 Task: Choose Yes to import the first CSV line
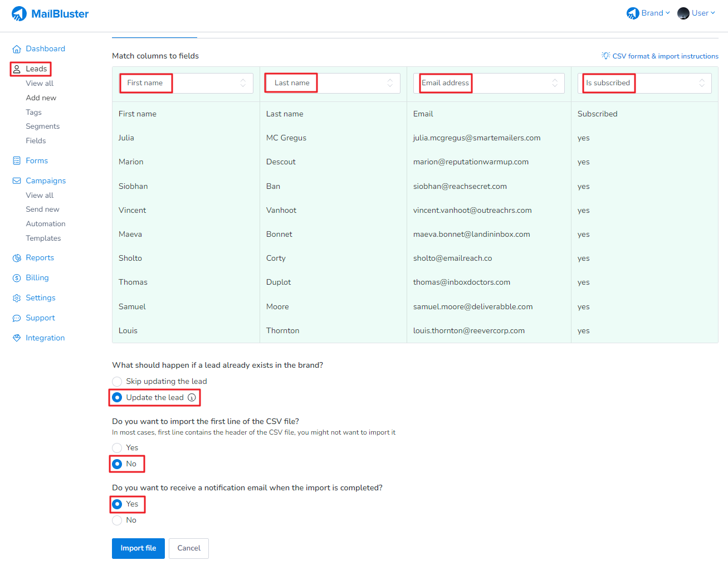pos(117,448)
